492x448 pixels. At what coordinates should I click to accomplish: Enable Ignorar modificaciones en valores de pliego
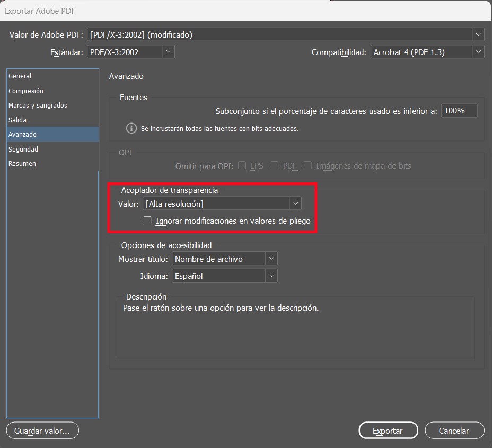[148, 221]
